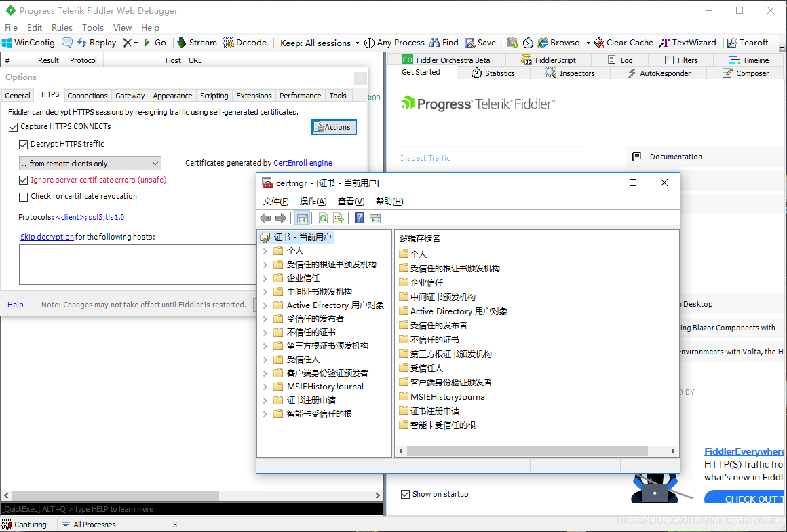Image resolution: width=787 pixels, height=532 pixels.
Task: Click the camera screenshot icon
Action: click(512, 43)
